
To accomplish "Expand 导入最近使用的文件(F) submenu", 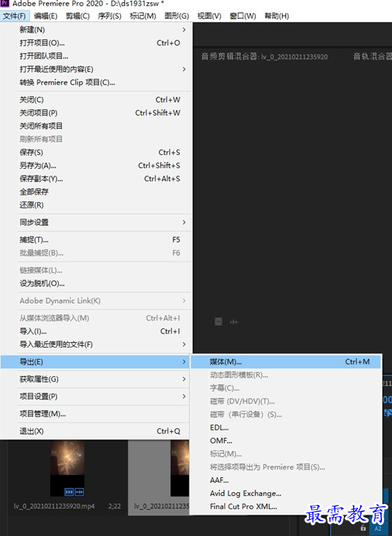I will tap(96, 345).
